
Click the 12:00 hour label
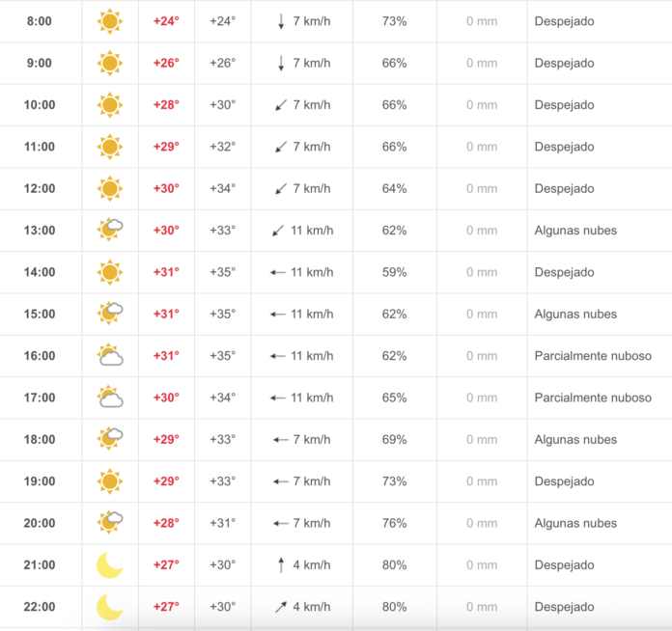40,188
